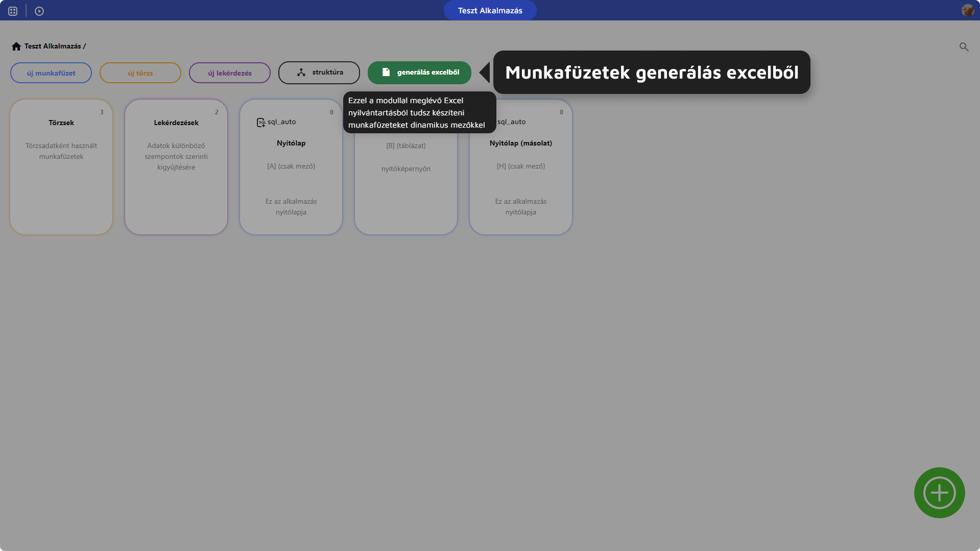This screenshot has height=551, width=980.
Task: Click the Adatok különböző szempontok description
Action: point(176,156)
